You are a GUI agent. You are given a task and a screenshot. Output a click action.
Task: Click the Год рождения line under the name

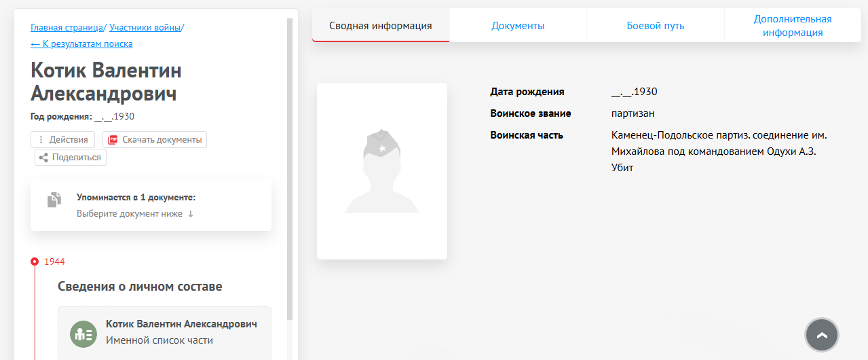point(82,116)
